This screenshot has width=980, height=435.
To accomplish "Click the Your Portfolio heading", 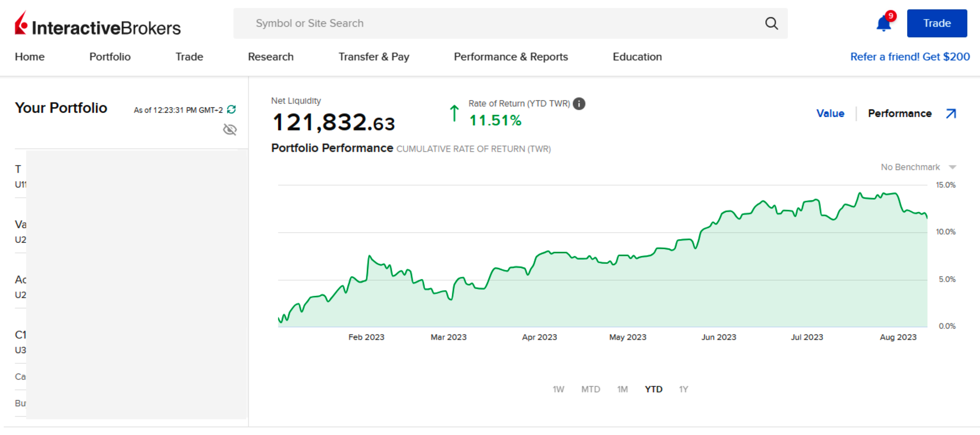I will click(x=61, y=108).
